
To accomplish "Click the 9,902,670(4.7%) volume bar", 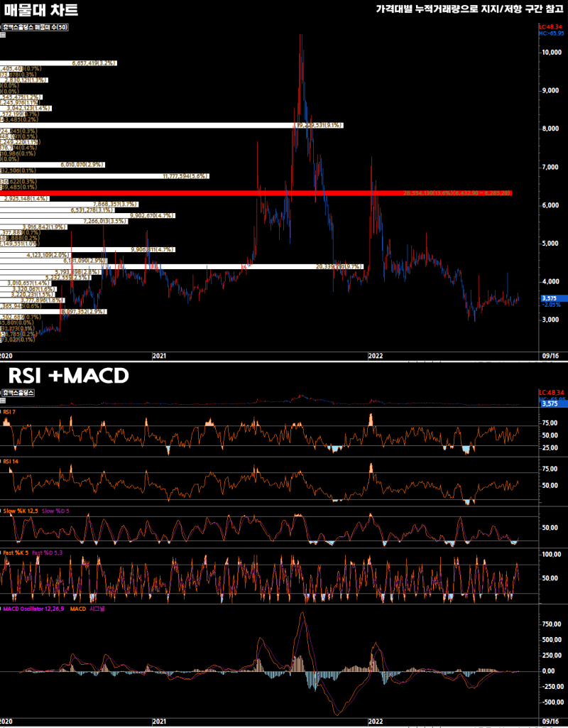I will 87,215.
